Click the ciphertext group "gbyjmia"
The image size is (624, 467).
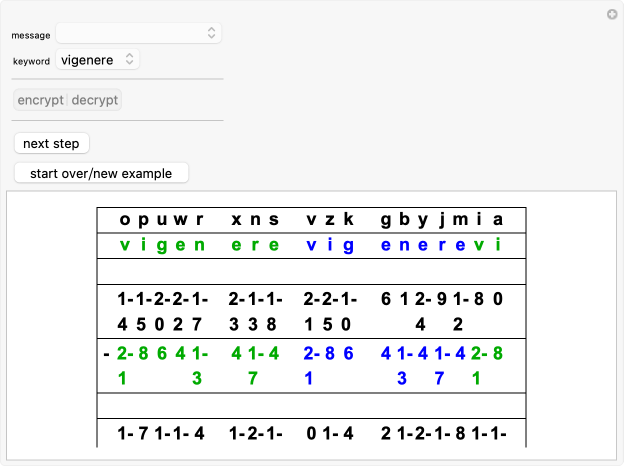coord(441,220)
